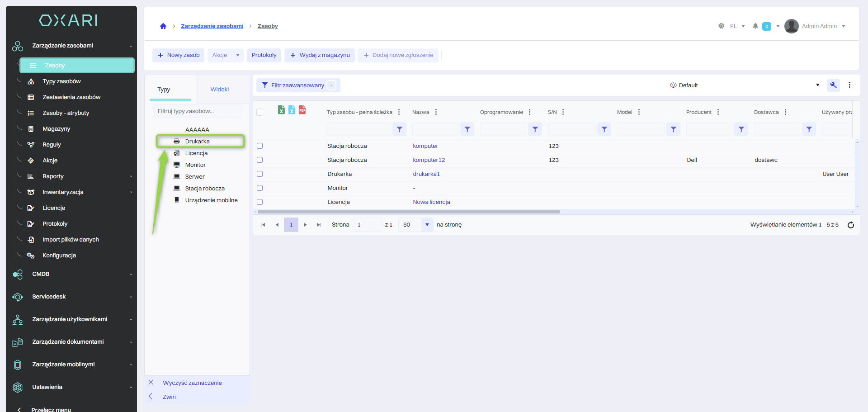This screenshot has width=868, height=412.
Task: Open notifications via the bell icon
Action: click(x=755, y=26)
